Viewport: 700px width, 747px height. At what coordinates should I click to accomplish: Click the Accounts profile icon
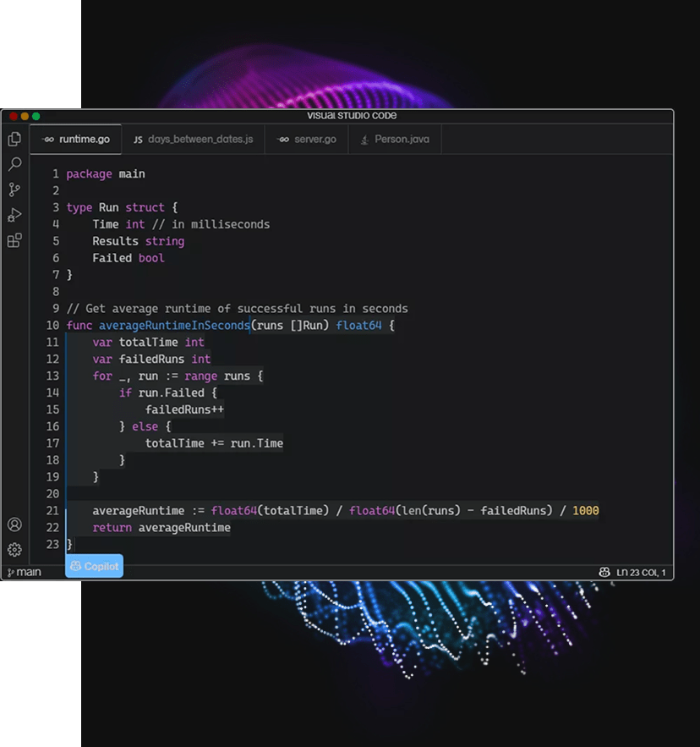point(14,525)
